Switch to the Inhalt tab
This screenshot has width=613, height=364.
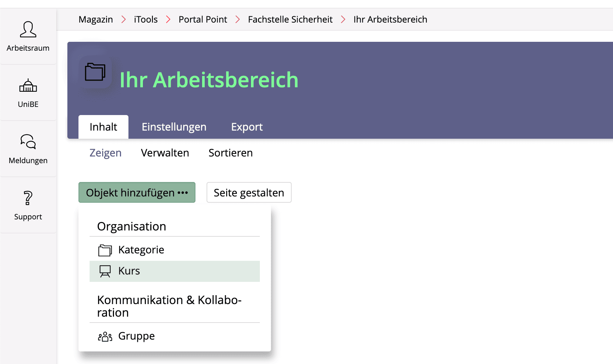coord(103,127)
